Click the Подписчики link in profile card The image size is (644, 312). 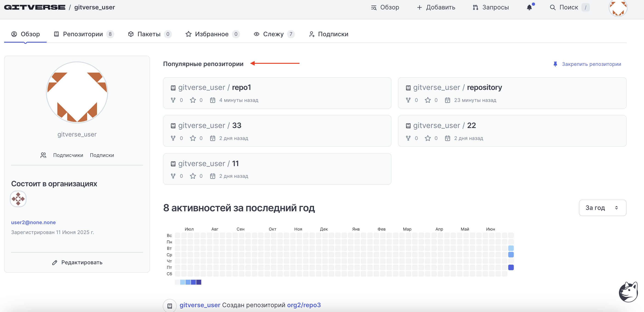point(68,155)
